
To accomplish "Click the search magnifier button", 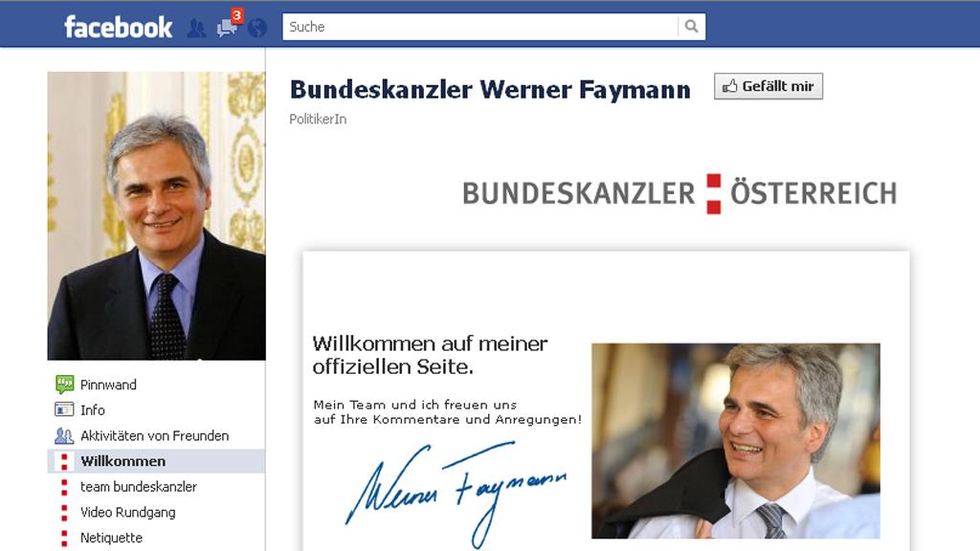I will click(x=691, y=26).
